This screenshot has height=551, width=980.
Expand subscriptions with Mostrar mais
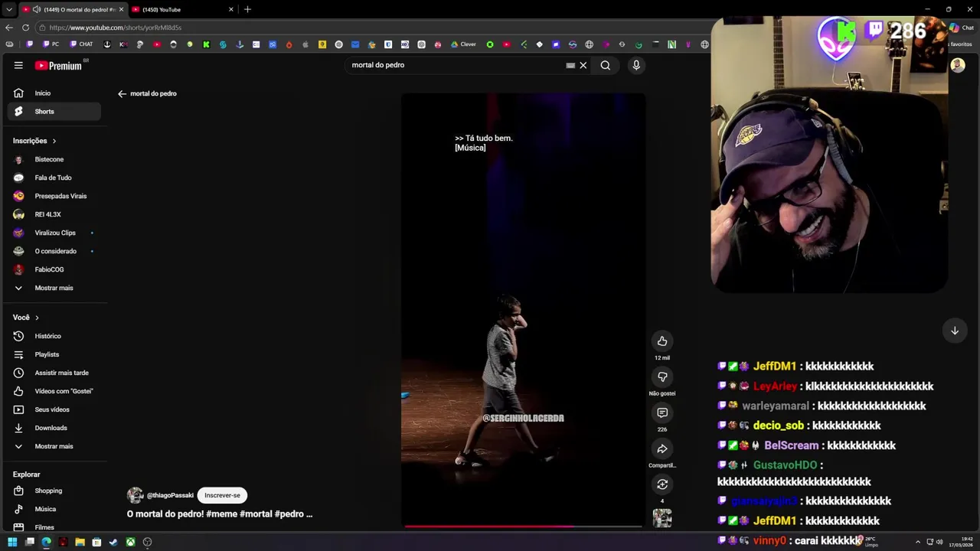(x=54, y=288)
